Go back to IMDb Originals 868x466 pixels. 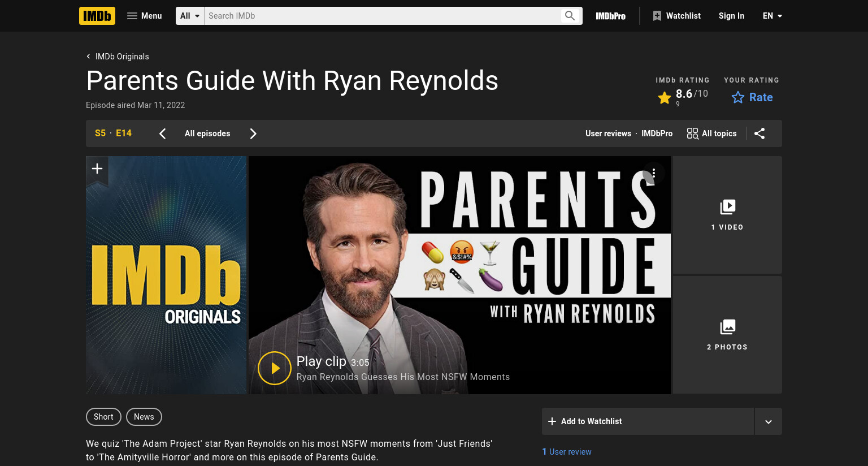[118, 57]
